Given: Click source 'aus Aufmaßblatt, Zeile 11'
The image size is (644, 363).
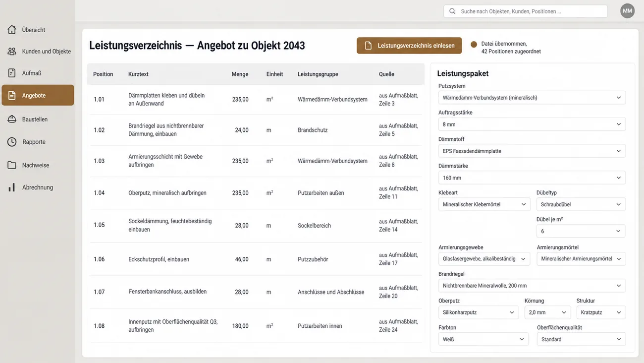Looking at the screenshot, I should pyautogui.click(x=399, y=192).
